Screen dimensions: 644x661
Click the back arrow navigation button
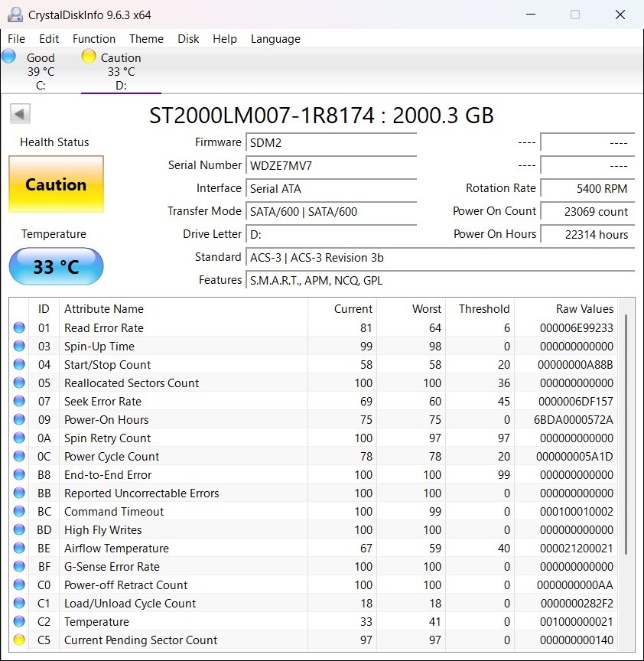(19, 113)
